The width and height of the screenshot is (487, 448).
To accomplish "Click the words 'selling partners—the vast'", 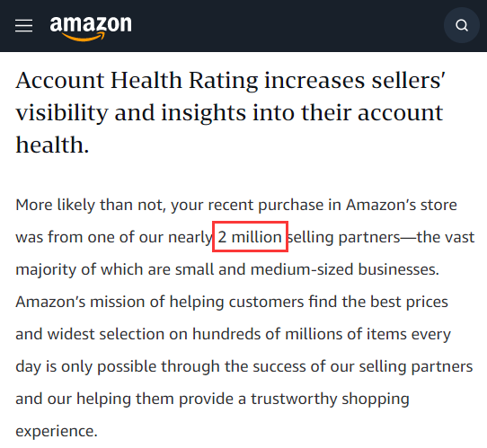I will (x=381, y=238).
